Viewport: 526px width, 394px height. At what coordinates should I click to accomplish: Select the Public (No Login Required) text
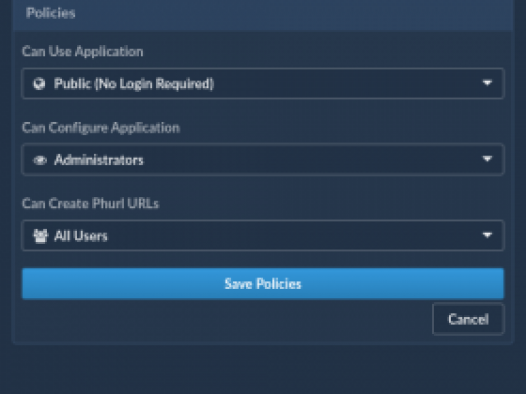tap(134, 84)
